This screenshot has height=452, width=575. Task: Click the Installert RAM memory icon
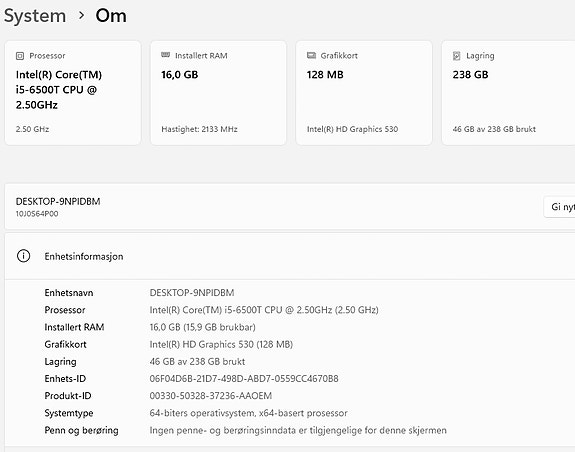point(165,55)
